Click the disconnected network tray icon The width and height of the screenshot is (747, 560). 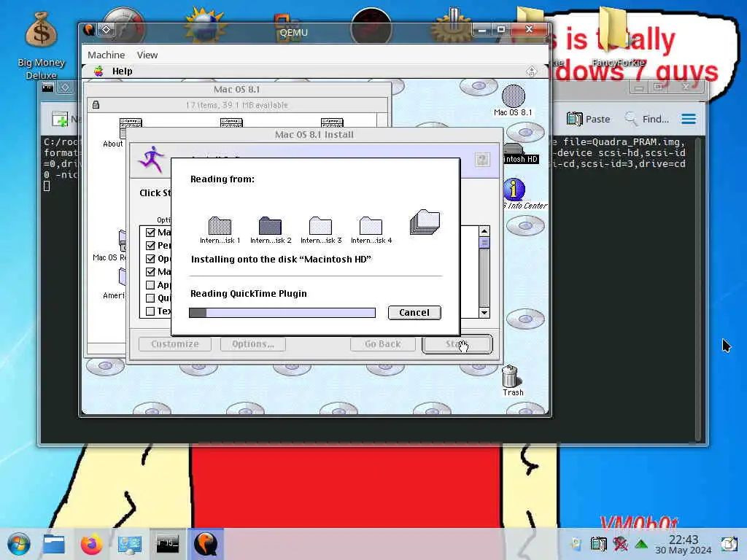620,544
